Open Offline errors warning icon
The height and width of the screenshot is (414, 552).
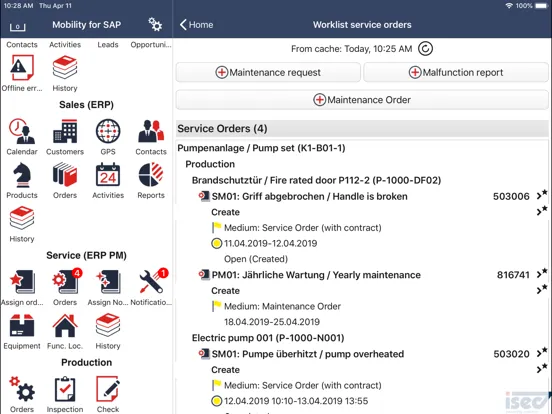[x=22, y=67]
